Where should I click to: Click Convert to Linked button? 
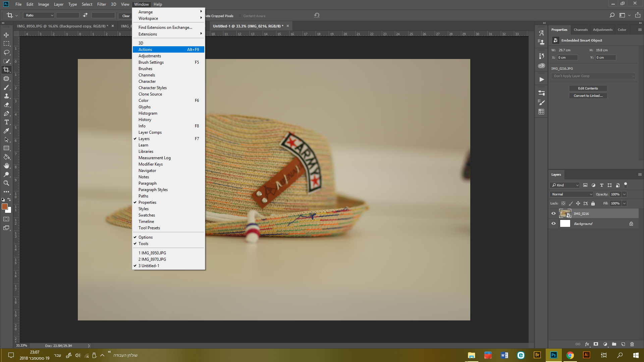588,96
